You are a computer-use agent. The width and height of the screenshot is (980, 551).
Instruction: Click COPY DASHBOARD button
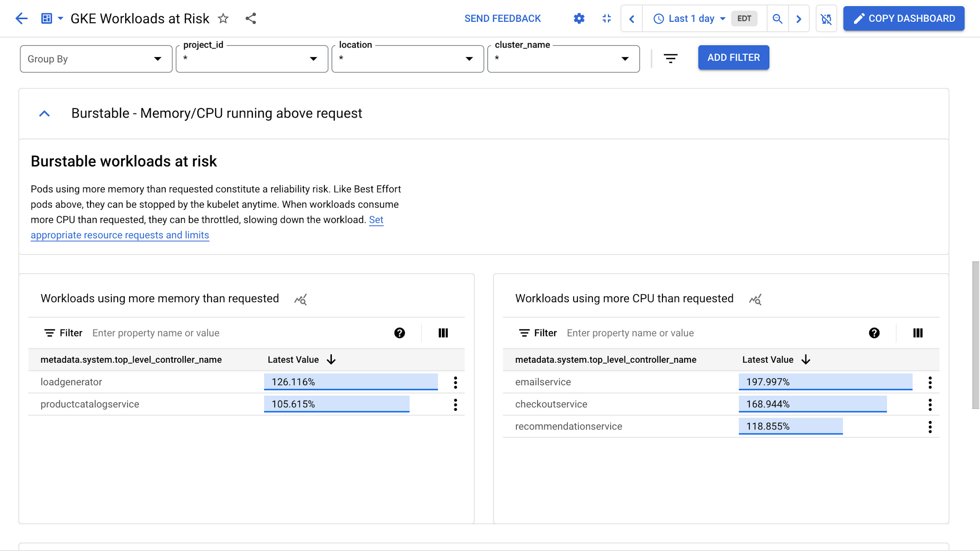click(x=904, y=18)
